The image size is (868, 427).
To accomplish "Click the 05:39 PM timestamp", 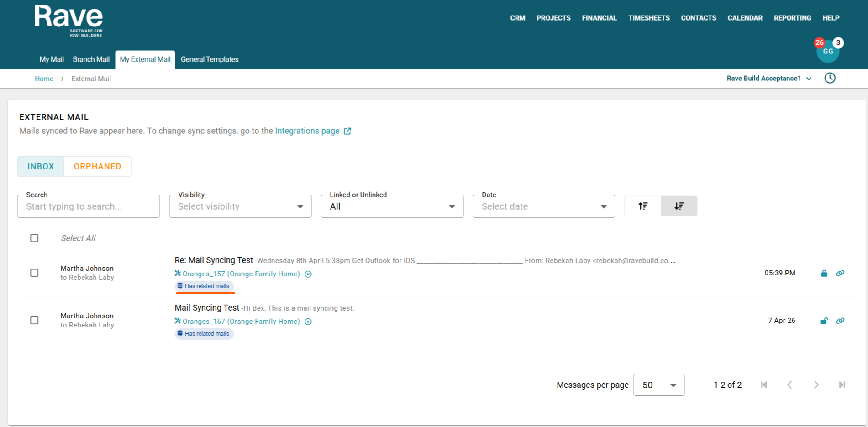I will [x=780, y=273].
